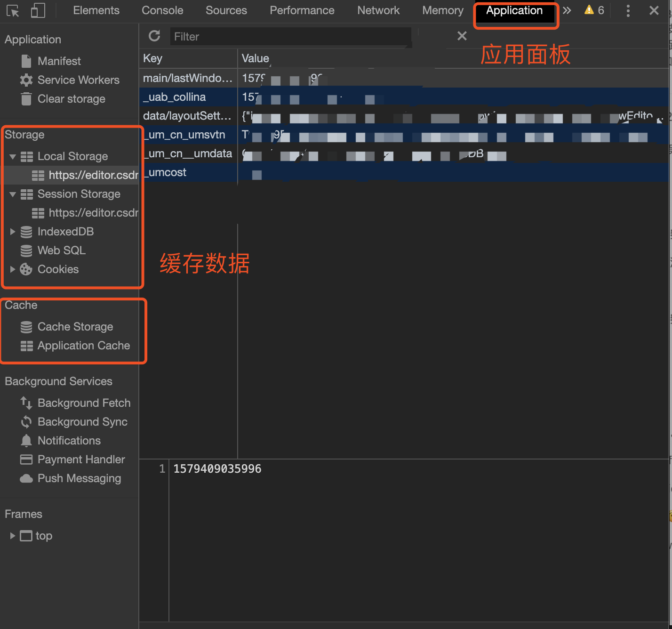Click the Background Sync icon
Image resolution: width=672 pixels, height=629 pixels.
[x=26, y=422]
